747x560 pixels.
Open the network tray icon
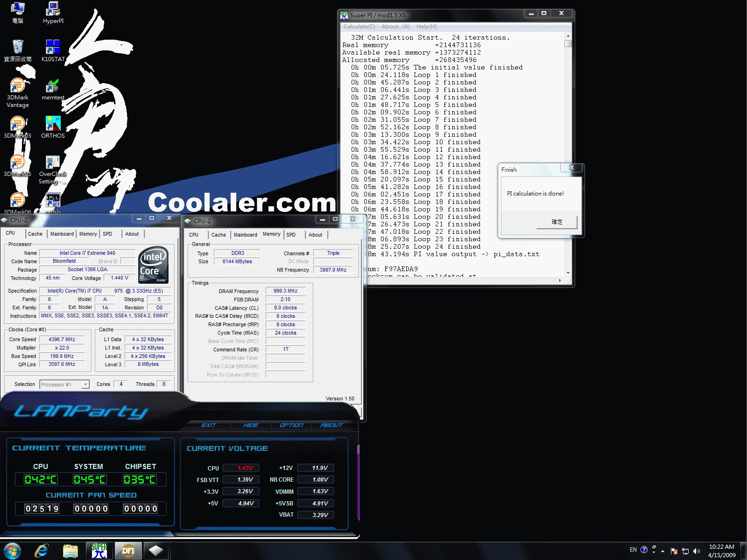pos(685,551)
